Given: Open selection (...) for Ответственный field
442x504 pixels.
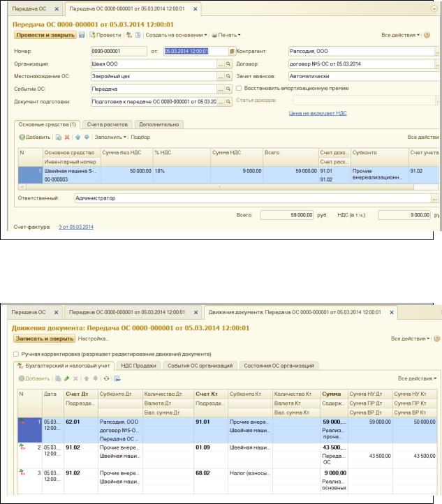Looking at the screenshot, I should 434,198.
